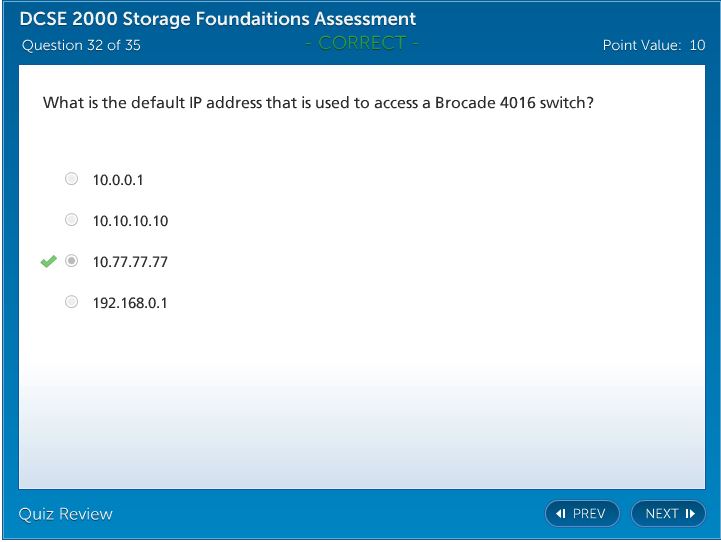This screenshot has width=721, height=542.
Task: Select the 10.77.77.77 radio button
Action: coord(71,261)
